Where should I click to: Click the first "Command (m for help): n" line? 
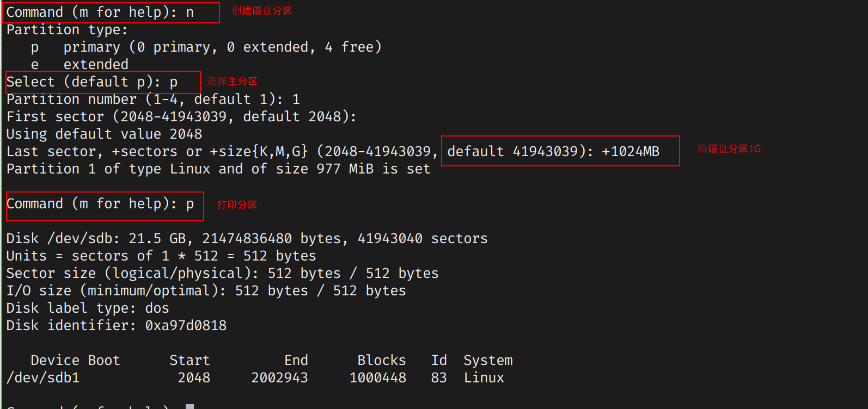click(x=100, y=13)
